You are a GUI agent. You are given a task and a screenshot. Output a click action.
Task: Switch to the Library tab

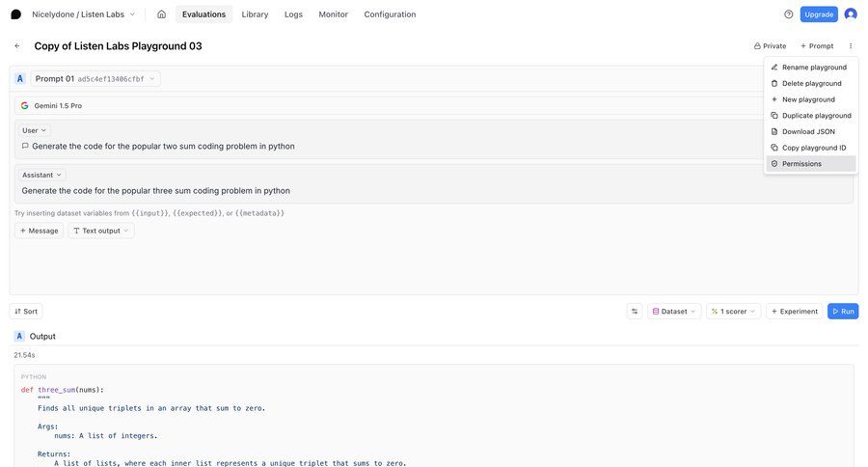tap(255, 14)
